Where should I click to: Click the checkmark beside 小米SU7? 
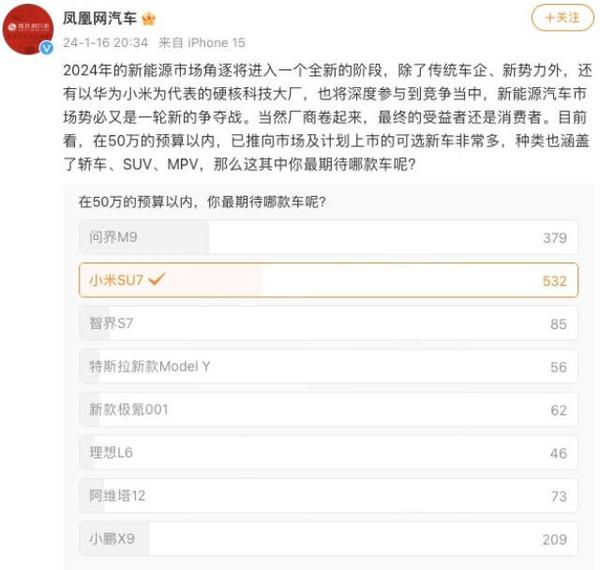click(156, 280)
